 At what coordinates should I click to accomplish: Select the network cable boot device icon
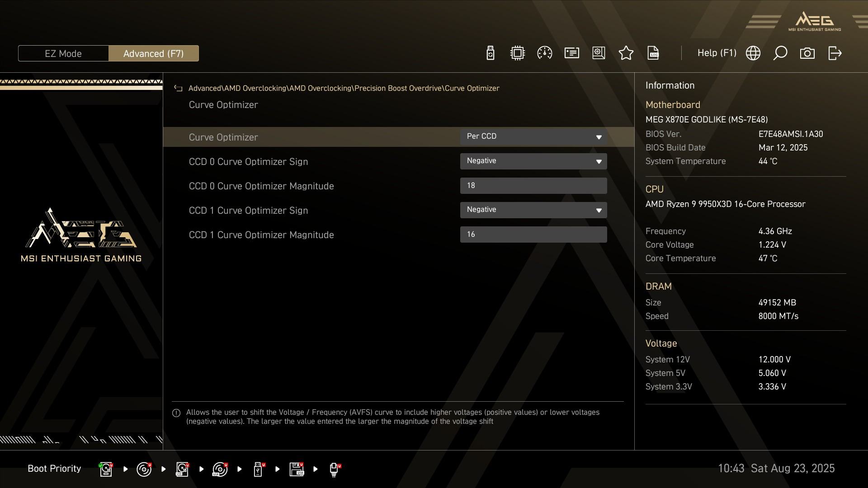click(334, 469)
